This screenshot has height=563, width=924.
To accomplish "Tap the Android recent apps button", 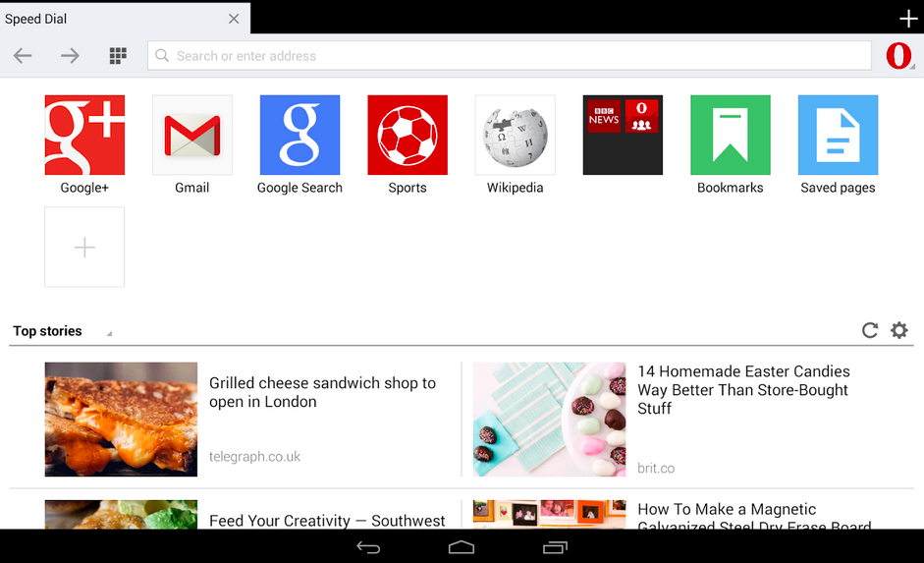I will (x=555, y=547).
